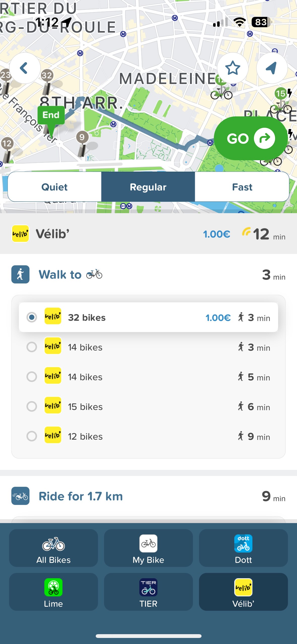Select the 15 bikes, 6 min station
297x644 pixels.
tap(148, 407)
